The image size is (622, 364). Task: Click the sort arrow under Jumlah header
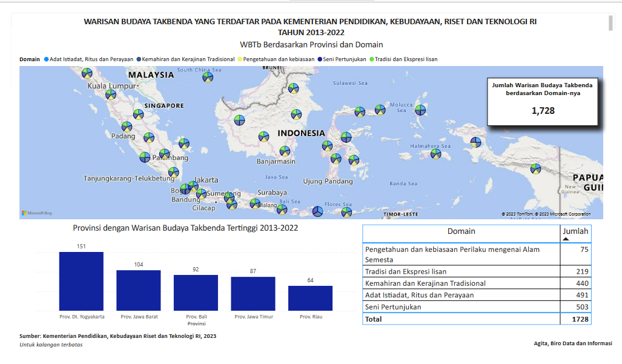[566, 239]
